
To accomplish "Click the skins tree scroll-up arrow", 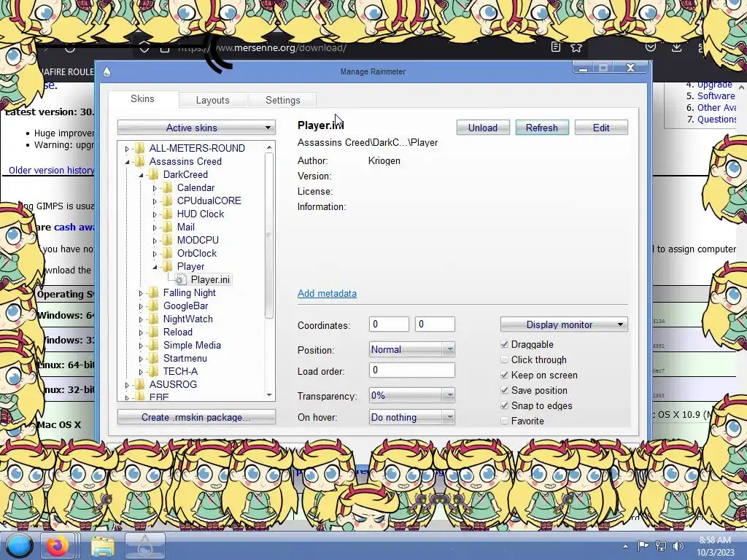I will point(269,147).
